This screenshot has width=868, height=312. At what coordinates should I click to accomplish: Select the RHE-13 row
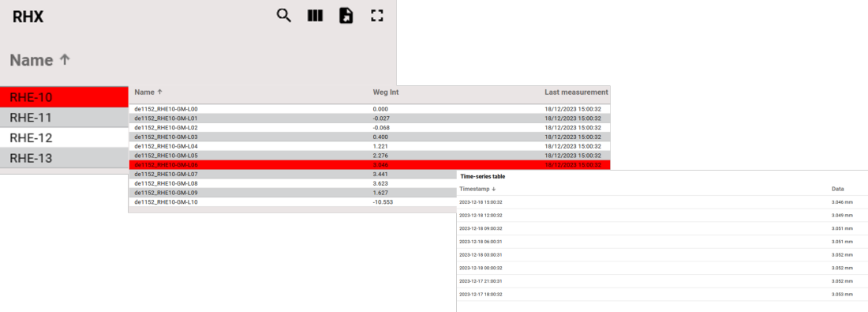[64, 159]
